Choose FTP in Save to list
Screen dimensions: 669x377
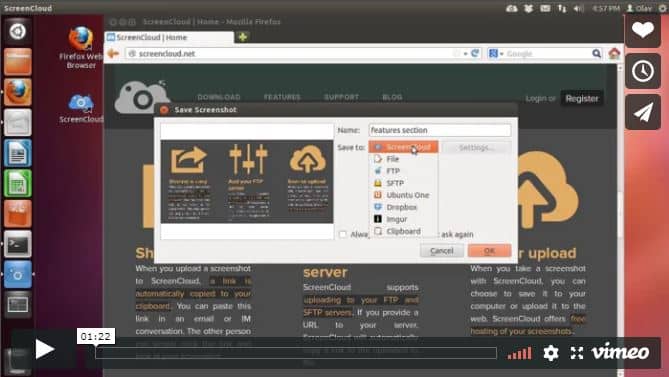tap(404, 171)
